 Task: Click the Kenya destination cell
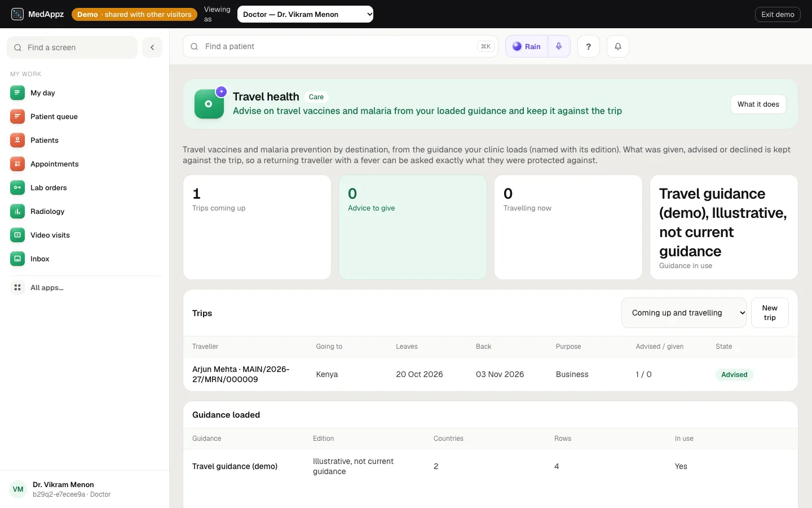coord(327,374)
